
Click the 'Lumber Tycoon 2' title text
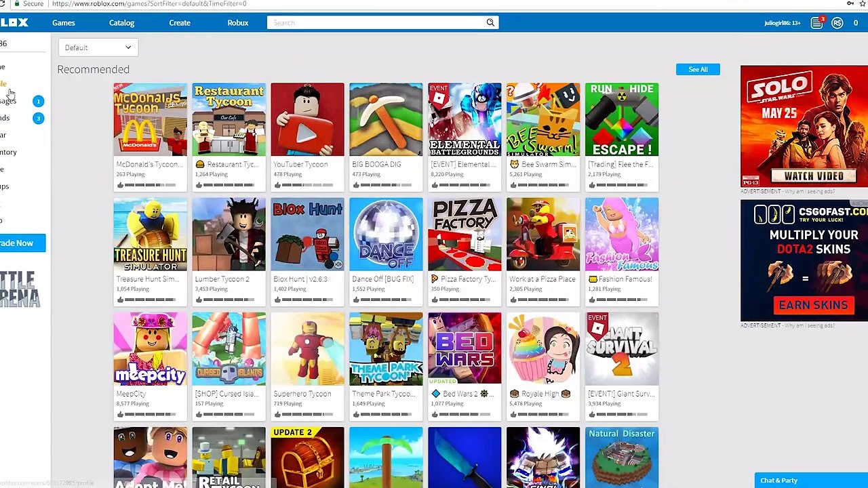(222, 279)
